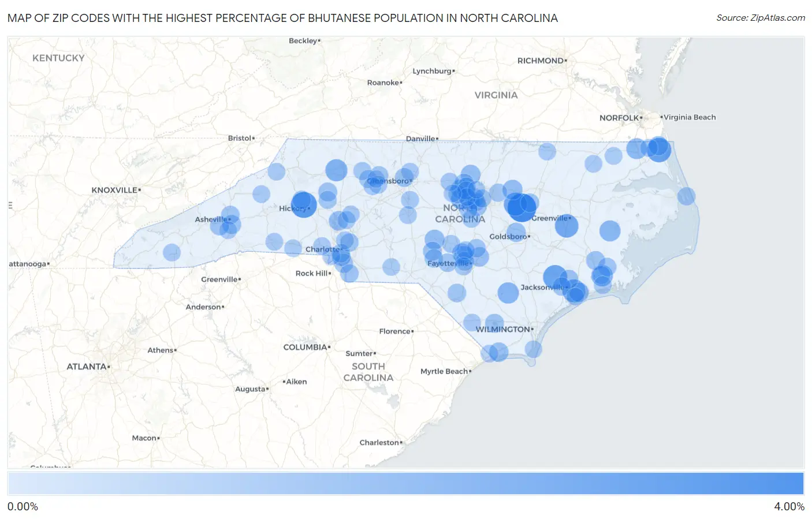Click the Aiken city label
Viewport: 812px width, 519px height.
coord(297,382)
